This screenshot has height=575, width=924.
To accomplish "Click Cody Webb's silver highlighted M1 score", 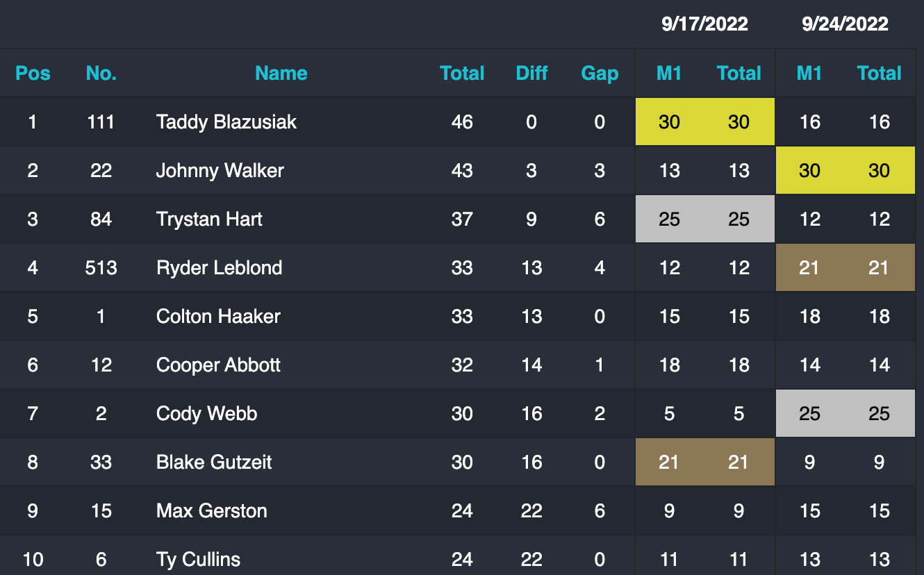I will pos(809,414).
